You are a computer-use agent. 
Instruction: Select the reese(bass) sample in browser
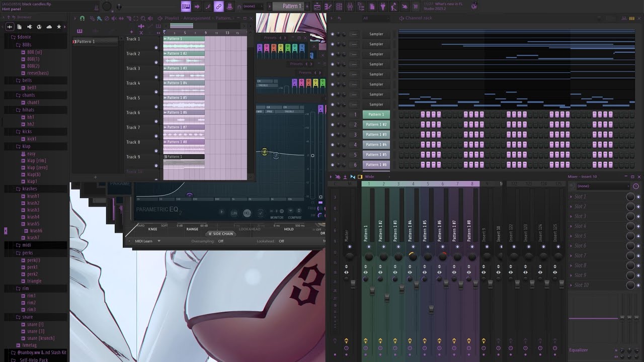click(x=38, y=73)
